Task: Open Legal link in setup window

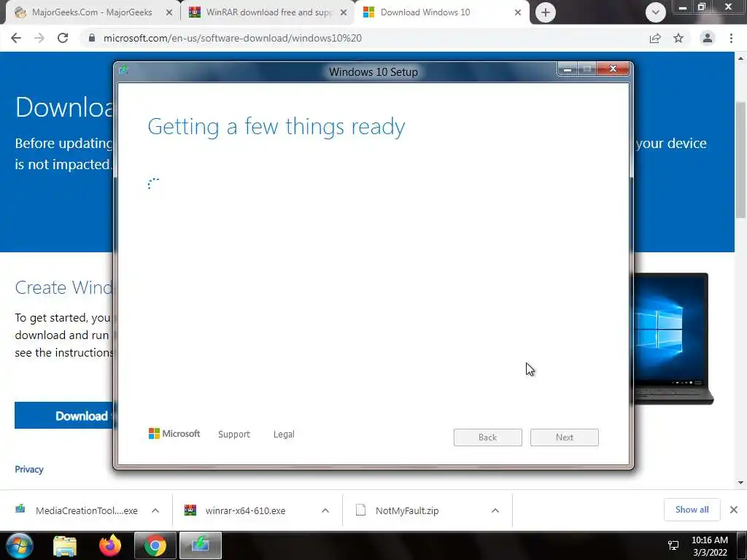Action: pos(284,435)
